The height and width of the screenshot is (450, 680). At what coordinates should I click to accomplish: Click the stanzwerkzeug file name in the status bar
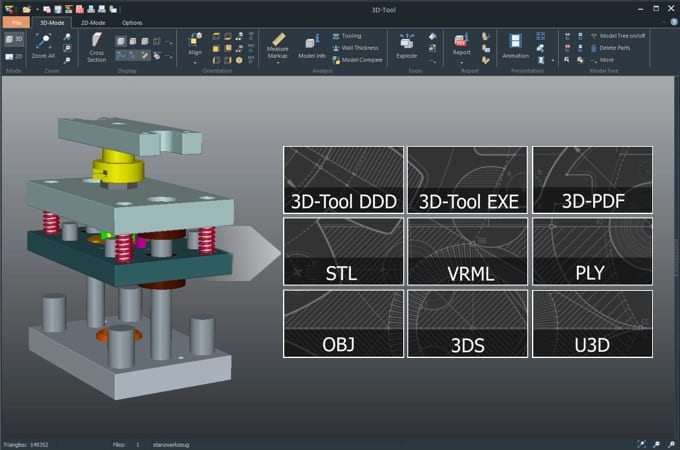[x=170, y=445]
